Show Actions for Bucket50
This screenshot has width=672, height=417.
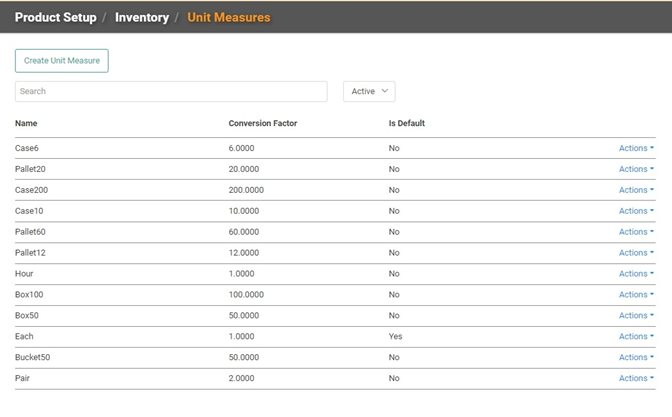[636, 357]
